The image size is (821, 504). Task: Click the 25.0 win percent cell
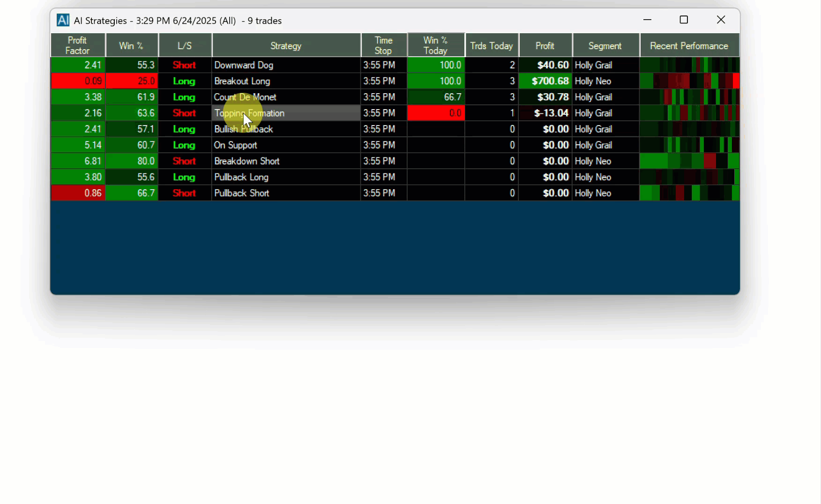(x=132, y=81)
